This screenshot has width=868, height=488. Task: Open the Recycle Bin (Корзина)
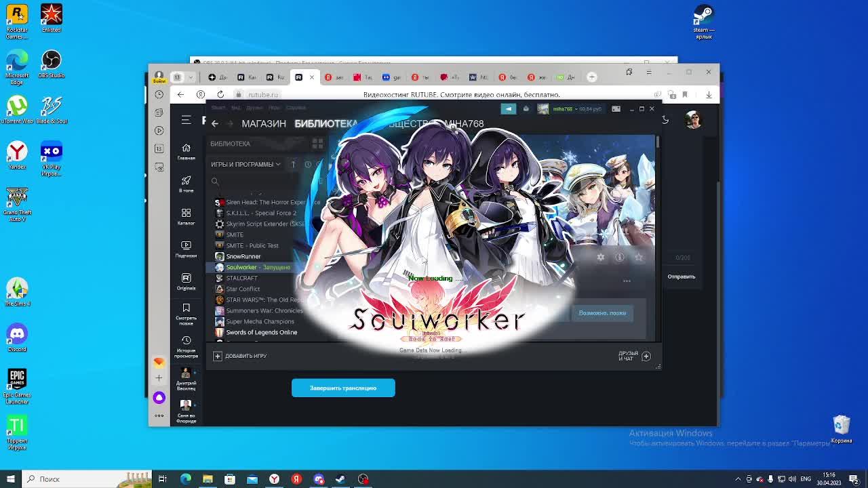tap(842, 429)
